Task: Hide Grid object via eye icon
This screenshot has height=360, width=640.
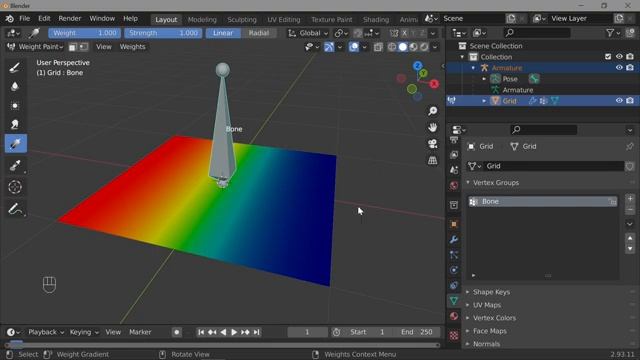Action: pyautogui.click(x=619, y=100)
